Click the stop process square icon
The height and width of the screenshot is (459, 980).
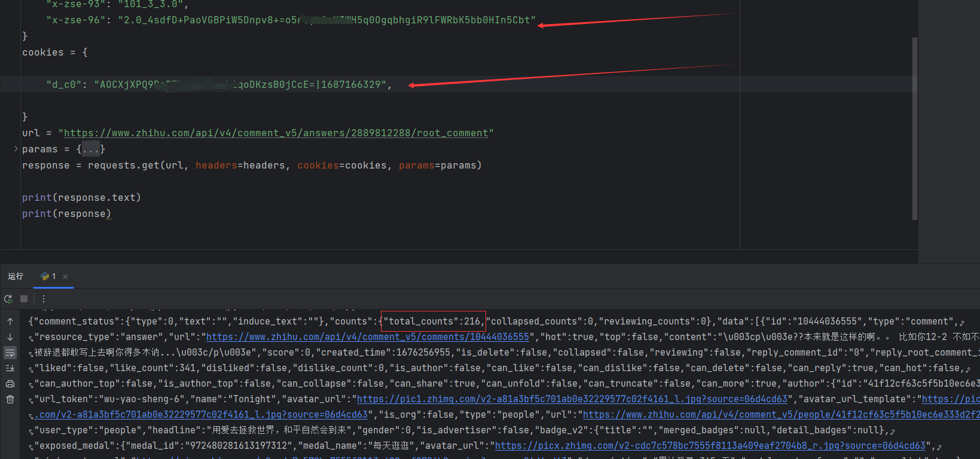[24, 299]
